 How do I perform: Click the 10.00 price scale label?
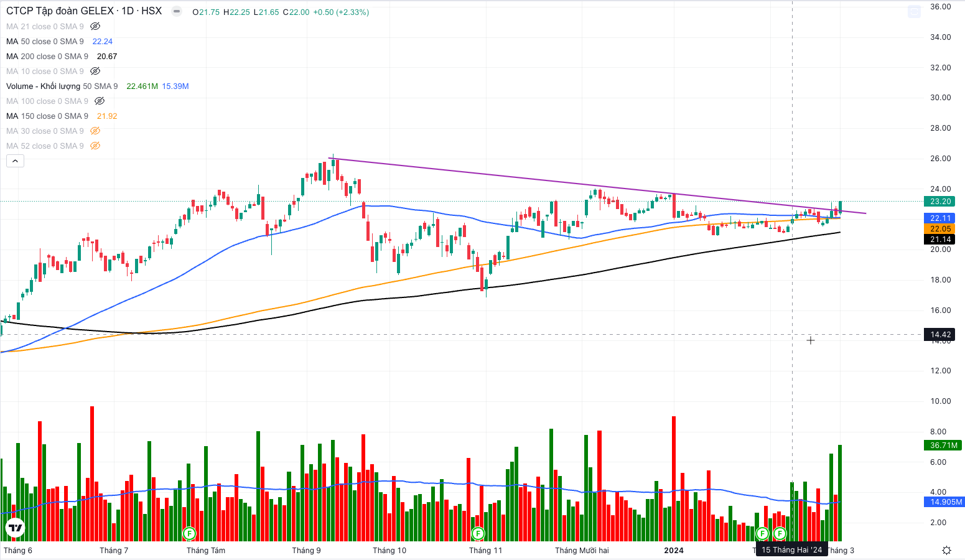point(940,401)
